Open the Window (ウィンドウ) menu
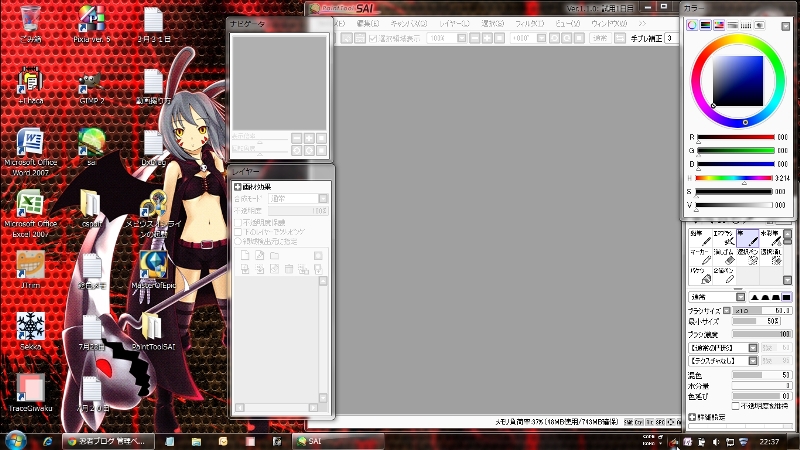The height and width of the screenshot is (450, 800). (x=609, y=23)
